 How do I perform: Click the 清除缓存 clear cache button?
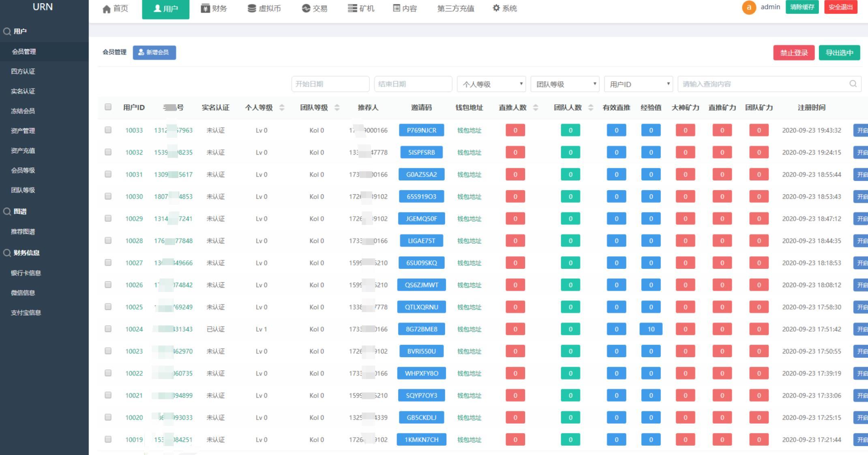click(x=802, y=7)
